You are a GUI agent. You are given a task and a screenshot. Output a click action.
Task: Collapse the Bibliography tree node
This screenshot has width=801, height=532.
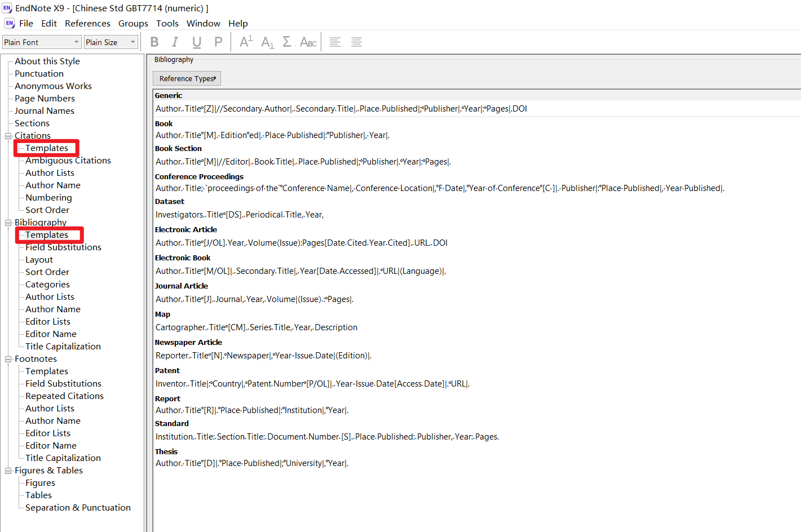click(x=8, y=223)
